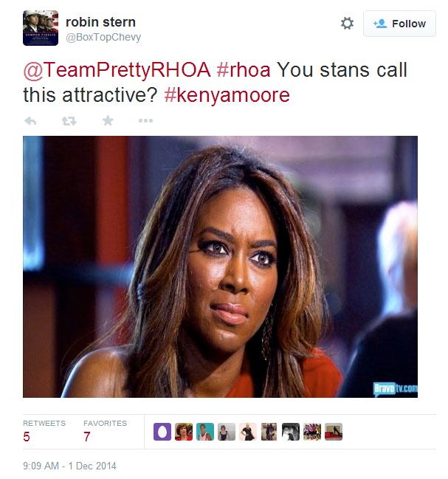
Task: Click the reply arrow icon under the tweet
Action: coord(30,121)
